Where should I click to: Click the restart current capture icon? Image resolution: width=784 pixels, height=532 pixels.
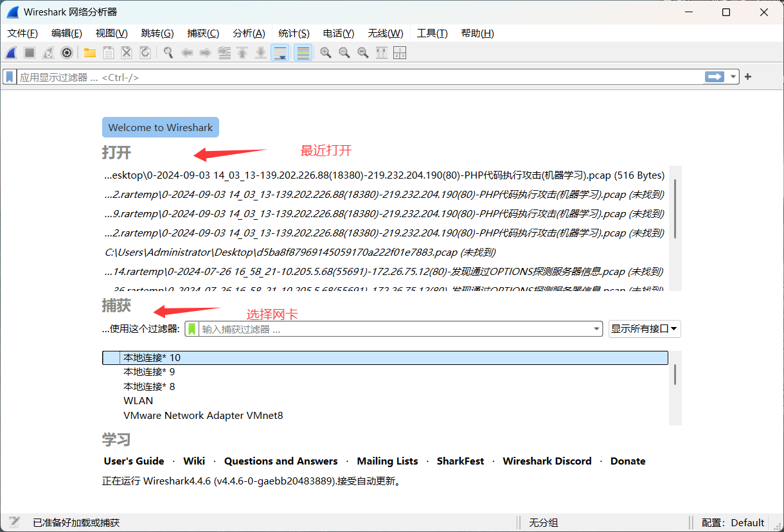[x=48, y=53]
